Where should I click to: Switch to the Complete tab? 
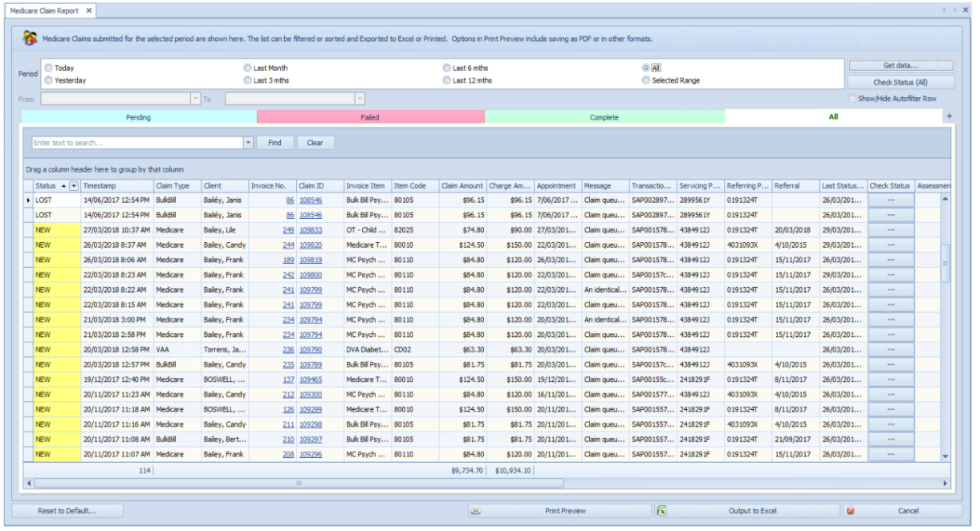604,117
